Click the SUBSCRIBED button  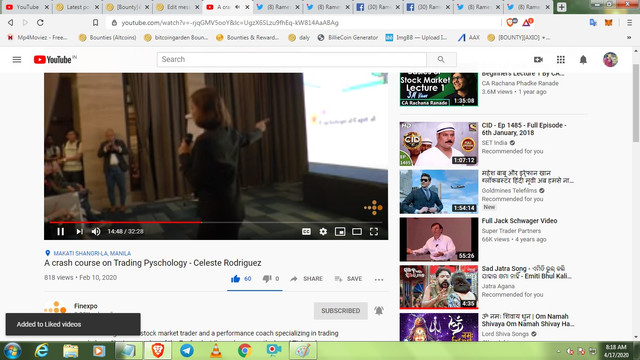[x=340, y=311]
